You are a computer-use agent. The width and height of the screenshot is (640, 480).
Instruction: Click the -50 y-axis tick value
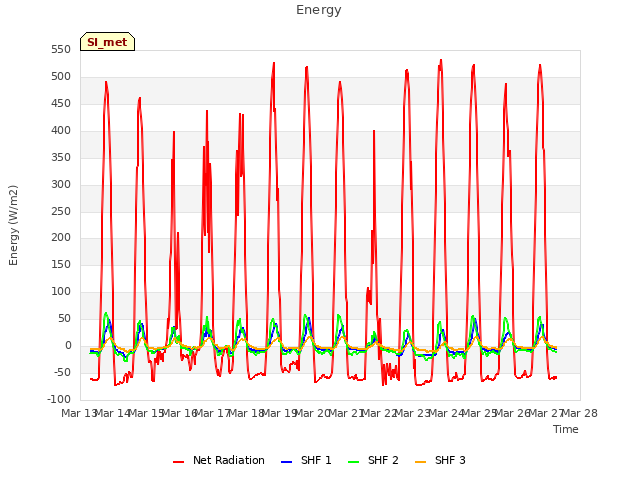(x=62, y=372)
